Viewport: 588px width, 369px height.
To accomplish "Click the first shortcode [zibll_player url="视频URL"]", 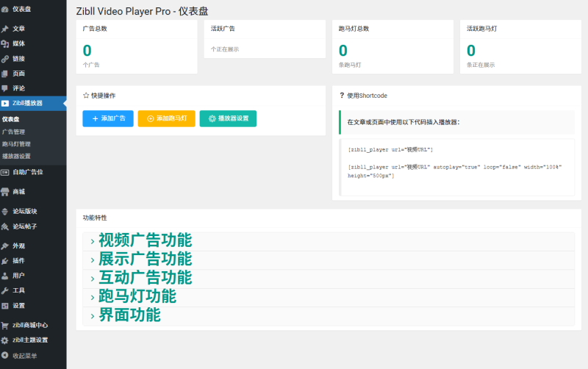I will [390, 150].
